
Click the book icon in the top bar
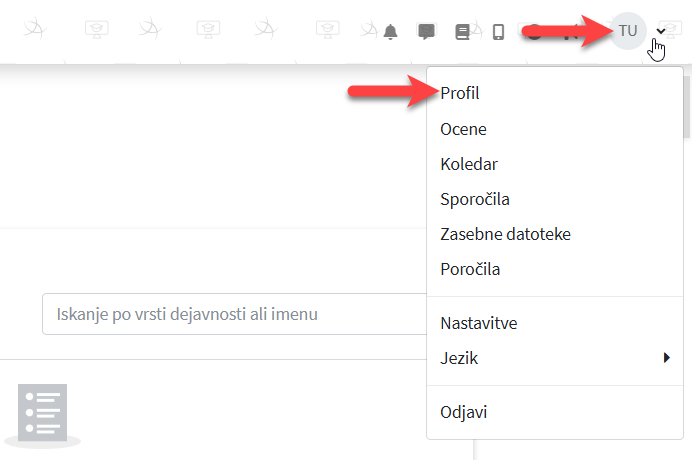[x=462, y=32]
